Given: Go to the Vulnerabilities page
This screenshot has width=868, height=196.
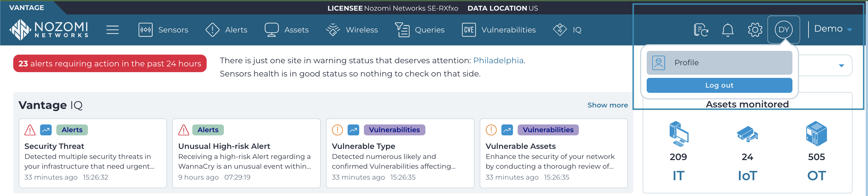Looking at the screenshot, I should [x=499, y=30].
